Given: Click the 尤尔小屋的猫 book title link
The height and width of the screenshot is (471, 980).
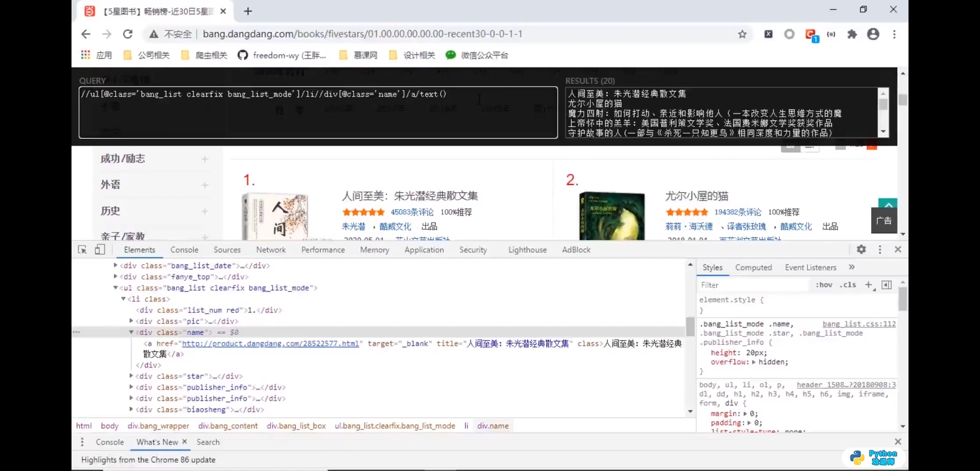Looking at the screenshot, I should (696, 195).
